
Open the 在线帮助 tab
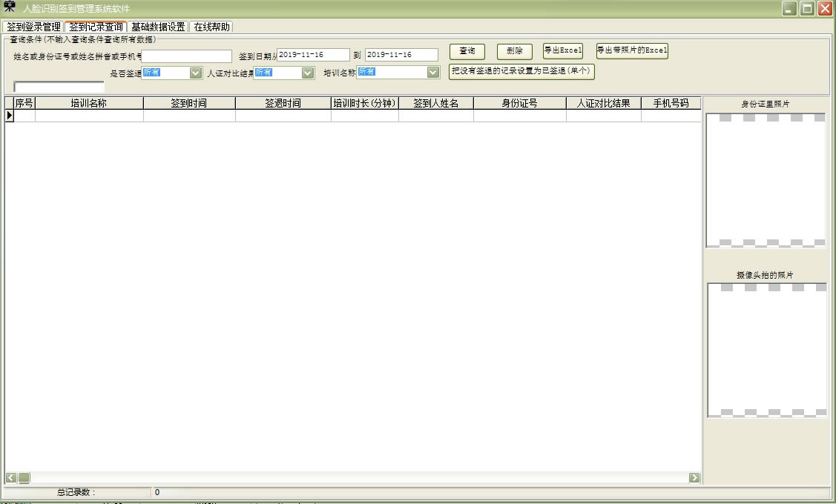click(x=211, y=27)
